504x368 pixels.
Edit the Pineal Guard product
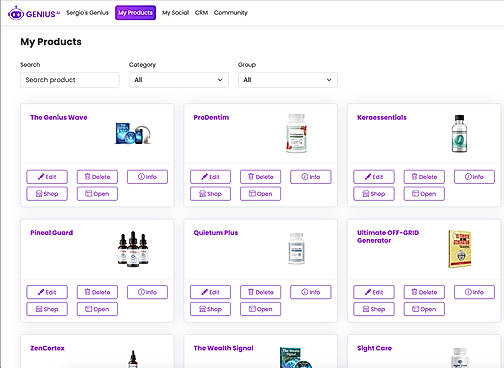[x=47, y=292]
